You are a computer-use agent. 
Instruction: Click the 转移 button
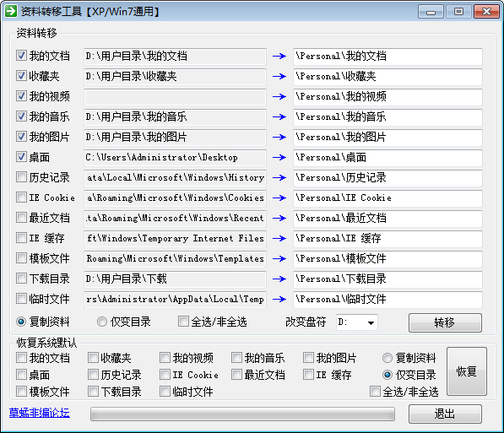coord(445,322)
